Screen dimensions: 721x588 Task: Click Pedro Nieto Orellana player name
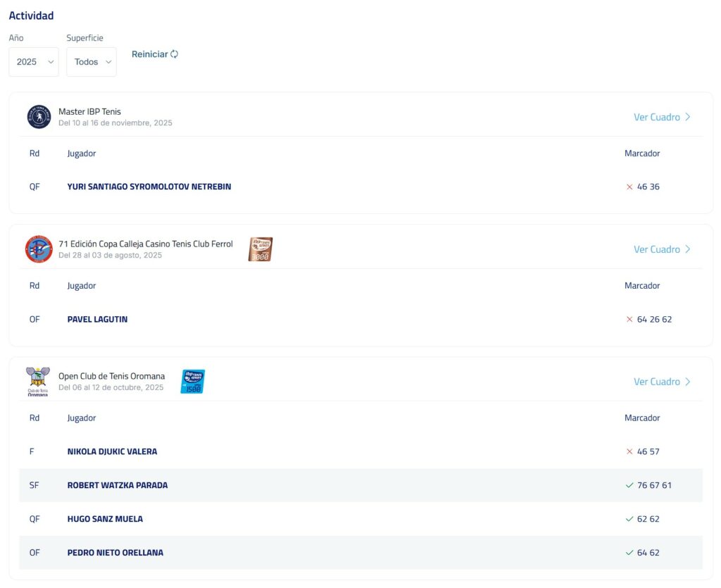(x=115, y=553)
